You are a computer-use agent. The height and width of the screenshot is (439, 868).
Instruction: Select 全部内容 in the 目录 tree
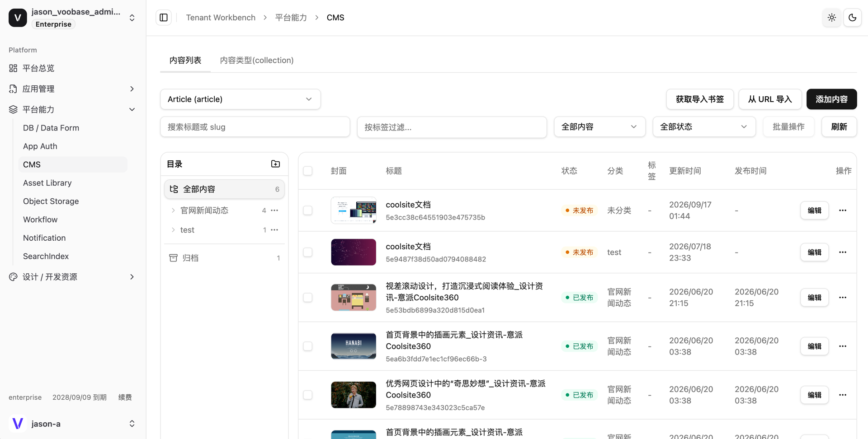tap(225, 189)
